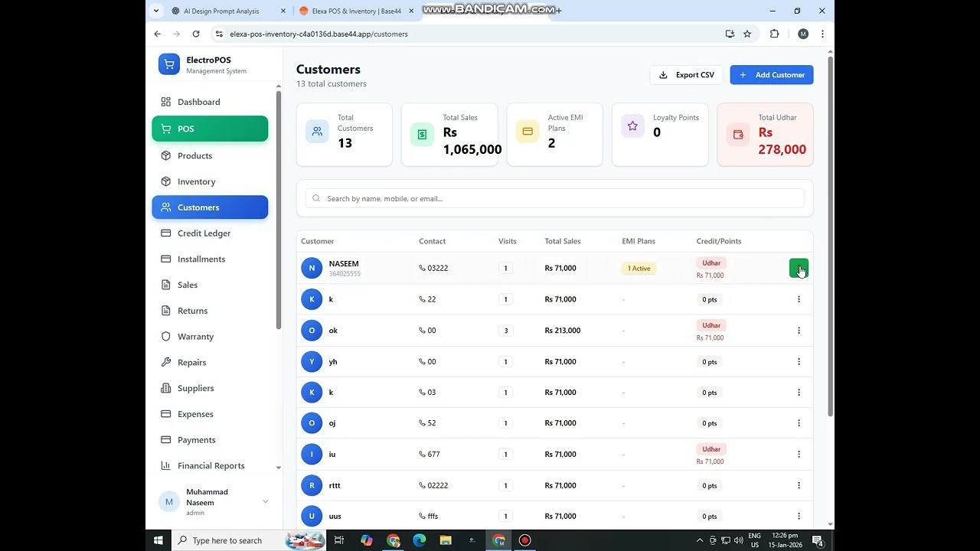Open the POS section

coord(210,129)
